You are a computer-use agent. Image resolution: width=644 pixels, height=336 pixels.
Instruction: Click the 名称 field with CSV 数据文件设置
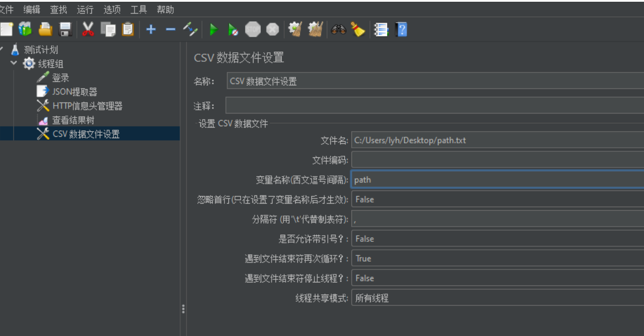pos(436,81)
